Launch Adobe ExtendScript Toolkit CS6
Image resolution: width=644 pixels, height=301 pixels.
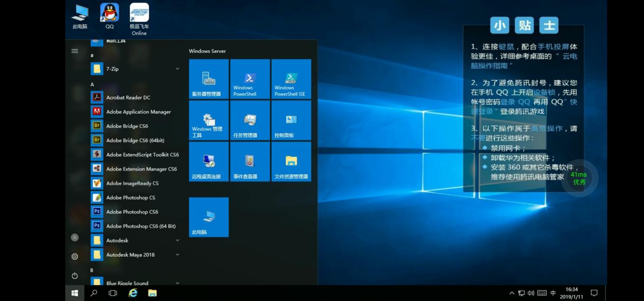[135, 154]
